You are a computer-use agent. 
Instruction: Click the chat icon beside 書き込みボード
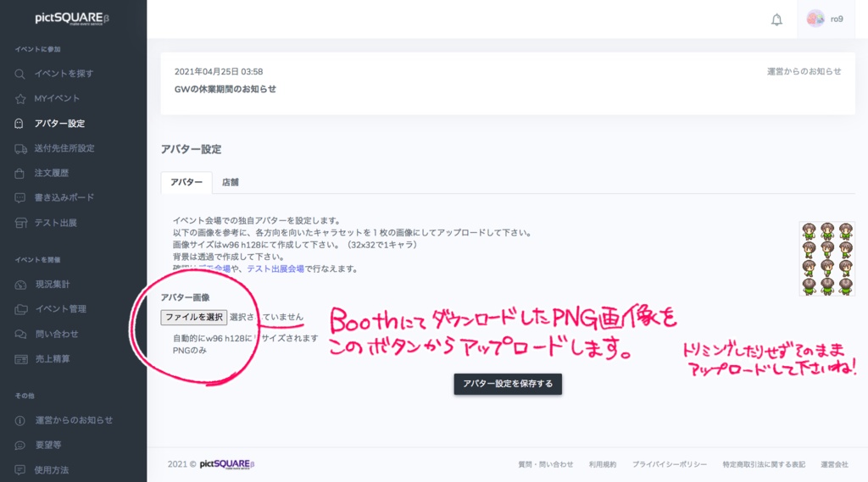[20, 197]
